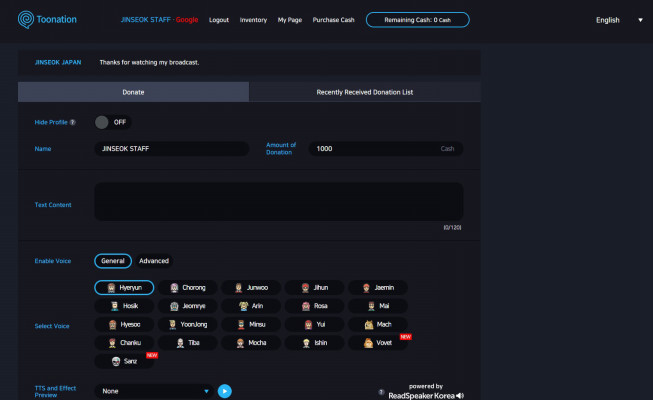The height and width of the screenshot is (400, 653).
Task: Play the TTS and effect preview
Action: [224, 391]
